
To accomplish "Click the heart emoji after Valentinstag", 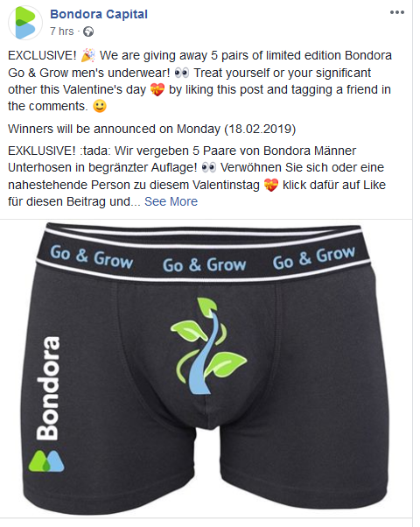I will 271,185.
